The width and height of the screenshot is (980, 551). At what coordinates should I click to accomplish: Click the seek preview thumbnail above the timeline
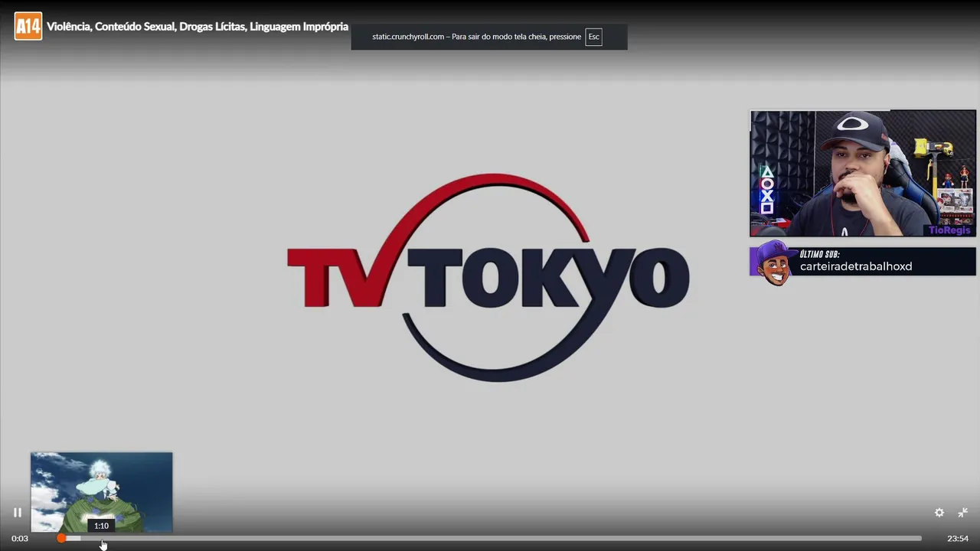tap(102, 492)
